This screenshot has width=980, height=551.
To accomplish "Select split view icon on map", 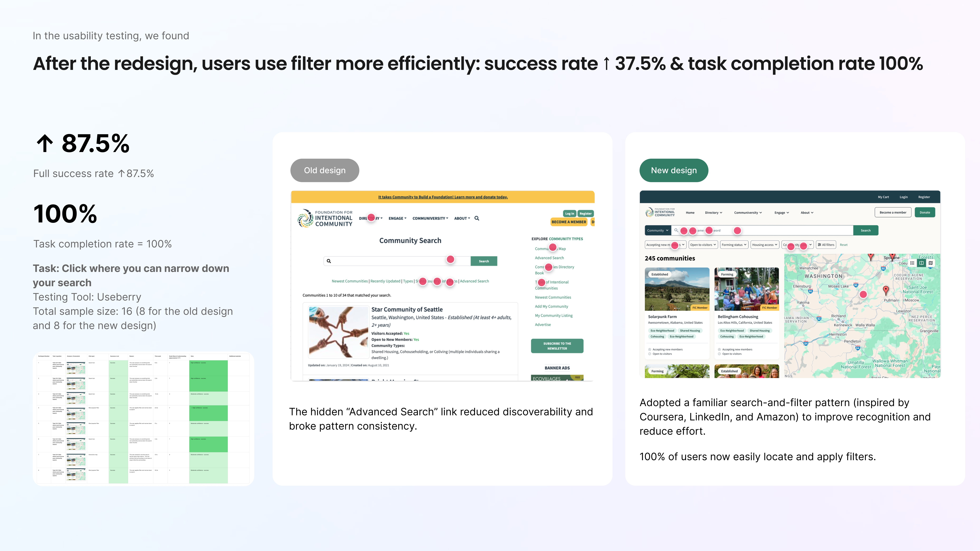I will point(921,263).
